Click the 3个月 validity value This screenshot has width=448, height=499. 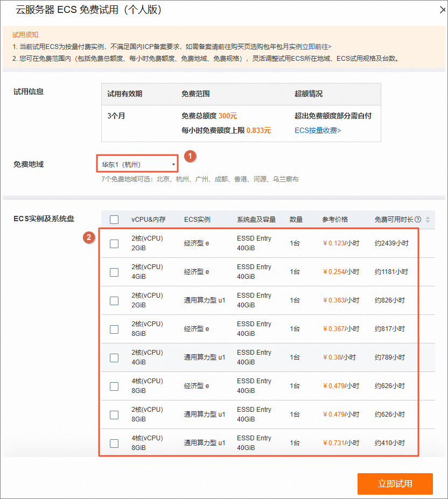pos(116,116)
